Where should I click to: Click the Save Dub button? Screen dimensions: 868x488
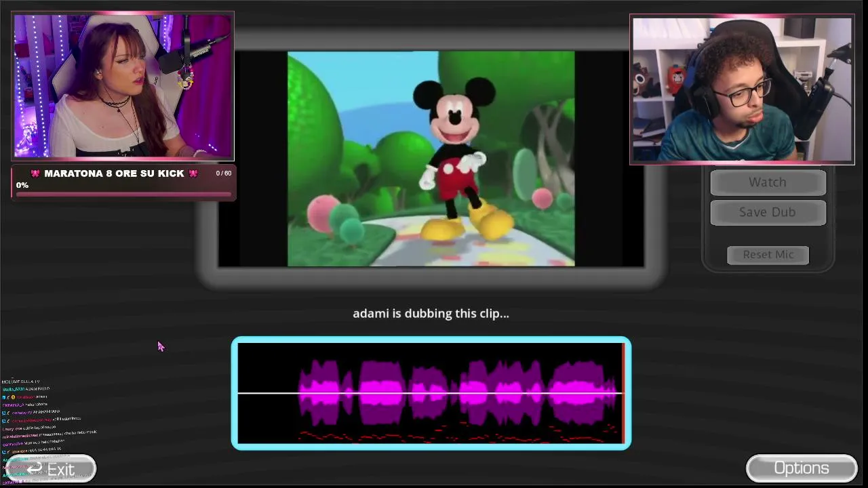click(768, 212)
